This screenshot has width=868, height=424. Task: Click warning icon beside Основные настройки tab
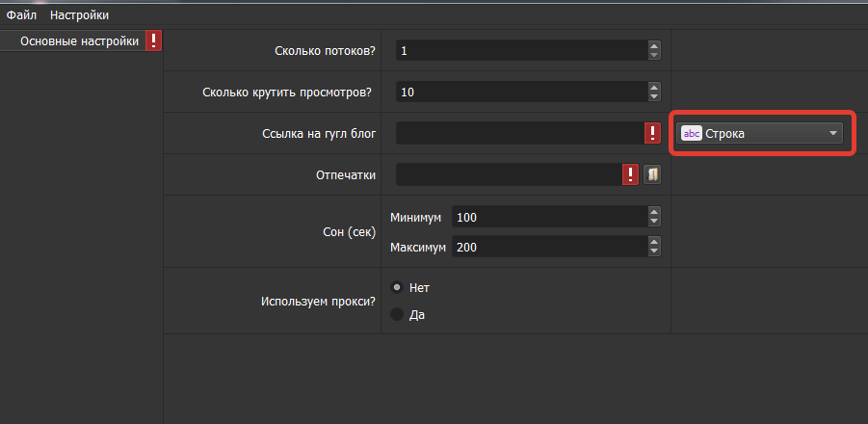point(153,40)
